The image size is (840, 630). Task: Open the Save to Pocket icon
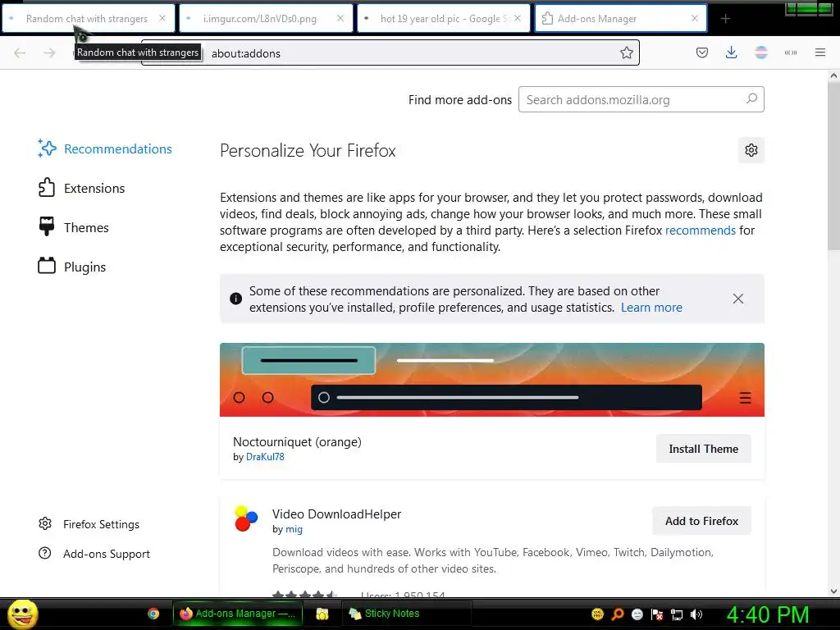pos(702,52)
